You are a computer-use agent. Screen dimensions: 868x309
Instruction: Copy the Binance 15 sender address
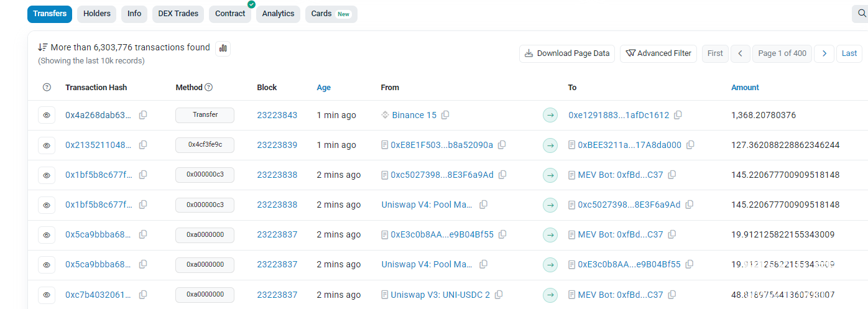[x=445, y=115]
